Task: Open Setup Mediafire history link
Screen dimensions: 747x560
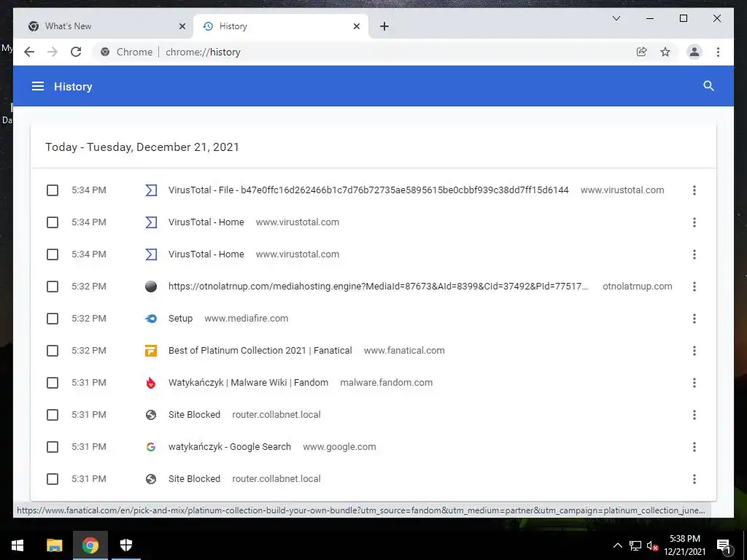Action: point(180,319)
